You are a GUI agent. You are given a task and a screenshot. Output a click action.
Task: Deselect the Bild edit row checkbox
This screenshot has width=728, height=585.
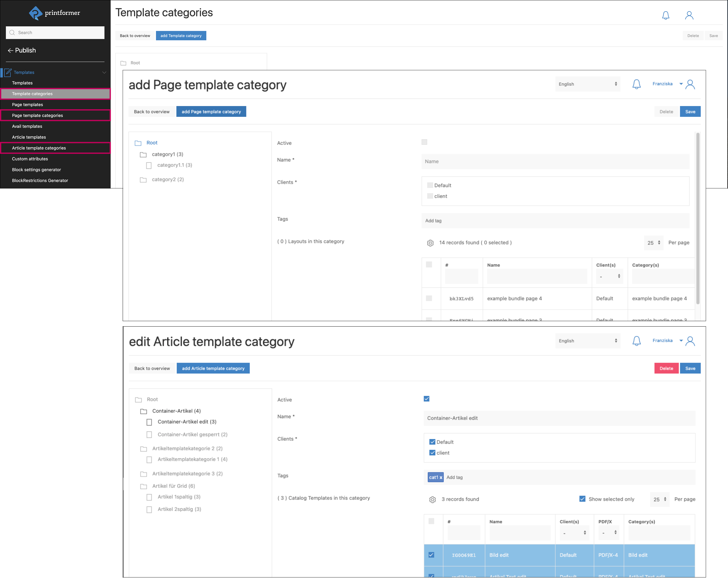431,555
